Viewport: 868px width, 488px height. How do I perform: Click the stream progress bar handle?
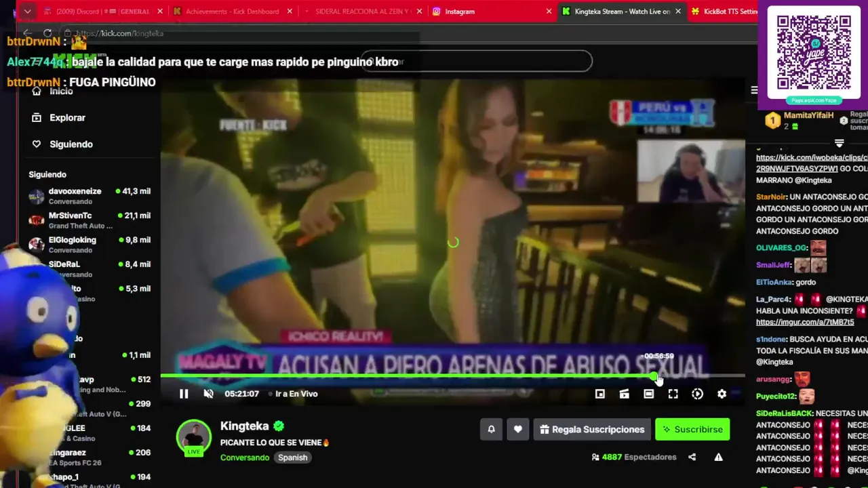[x=654, y=375]
